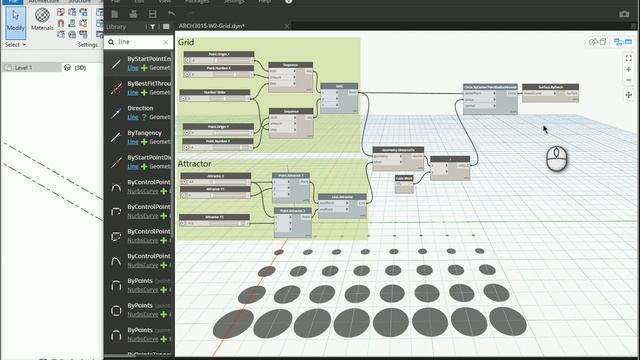Click the library results scrollbar
The height and width of the screenshot is (360, 640).
pyautogui.click(x=172, y=145)
